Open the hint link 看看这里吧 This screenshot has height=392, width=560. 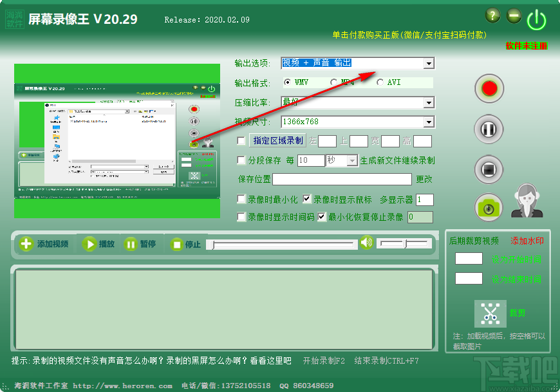click(270, 360)
